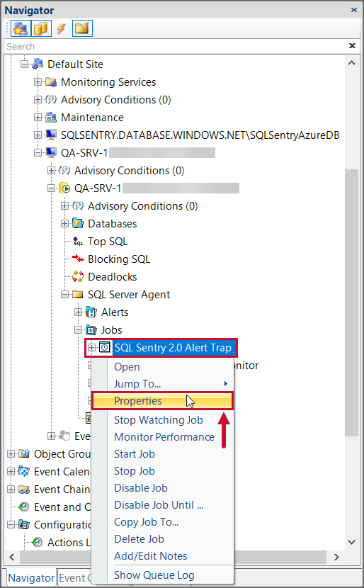
Task: Choose Show Queue Log
Action: point(162,575)
